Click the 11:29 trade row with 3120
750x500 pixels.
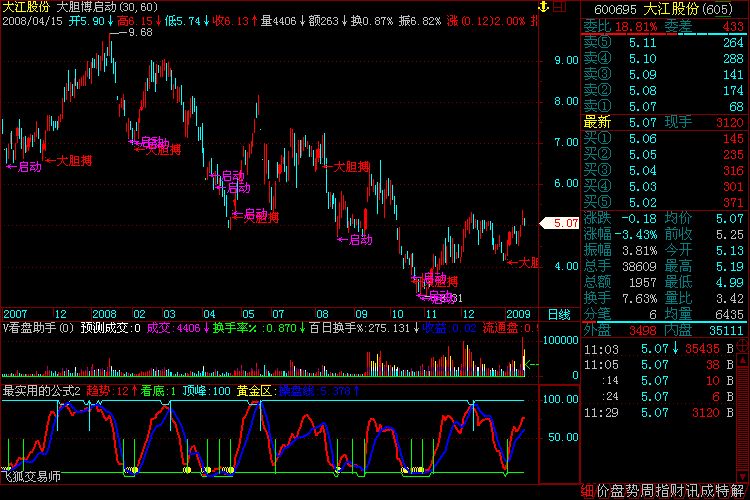[x=659, y=412]
